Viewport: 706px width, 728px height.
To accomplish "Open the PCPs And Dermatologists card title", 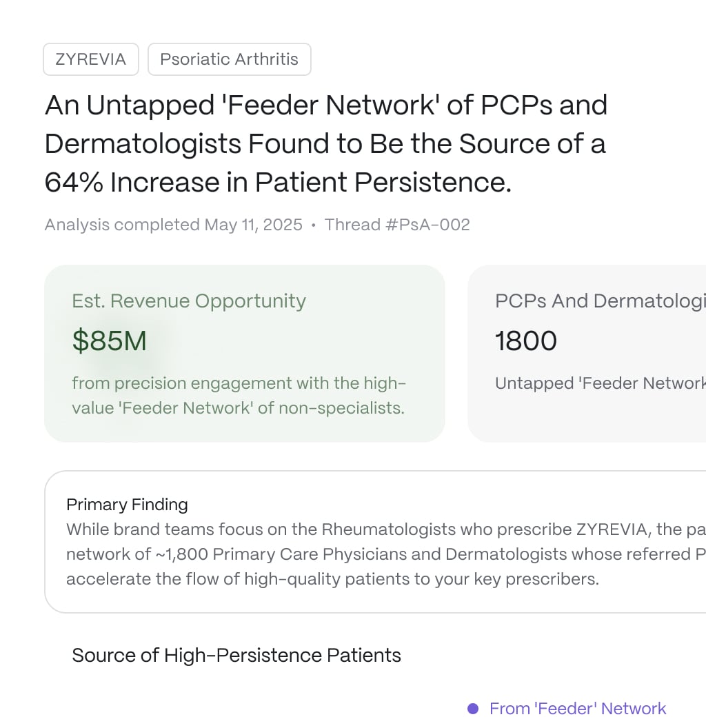I will [x=601, y=301].
